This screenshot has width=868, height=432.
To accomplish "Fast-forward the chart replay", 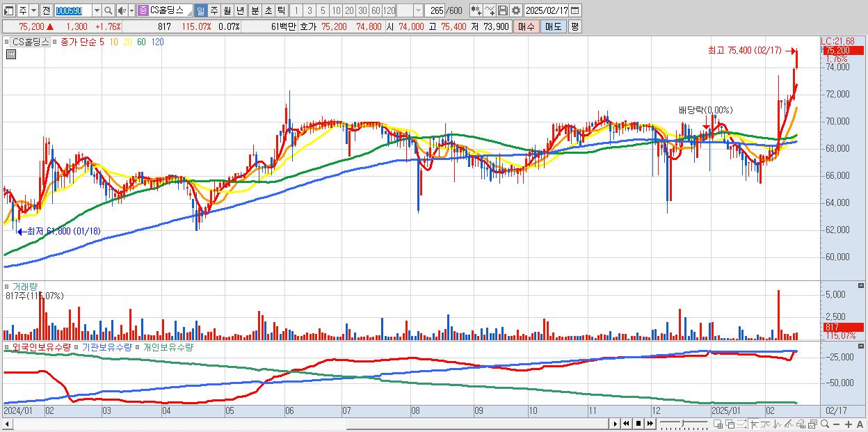I will (650, 424).
